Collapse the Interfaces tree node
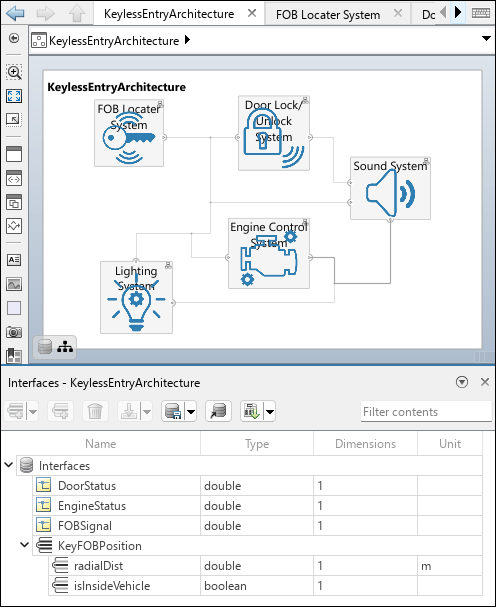 pos(9,464)
